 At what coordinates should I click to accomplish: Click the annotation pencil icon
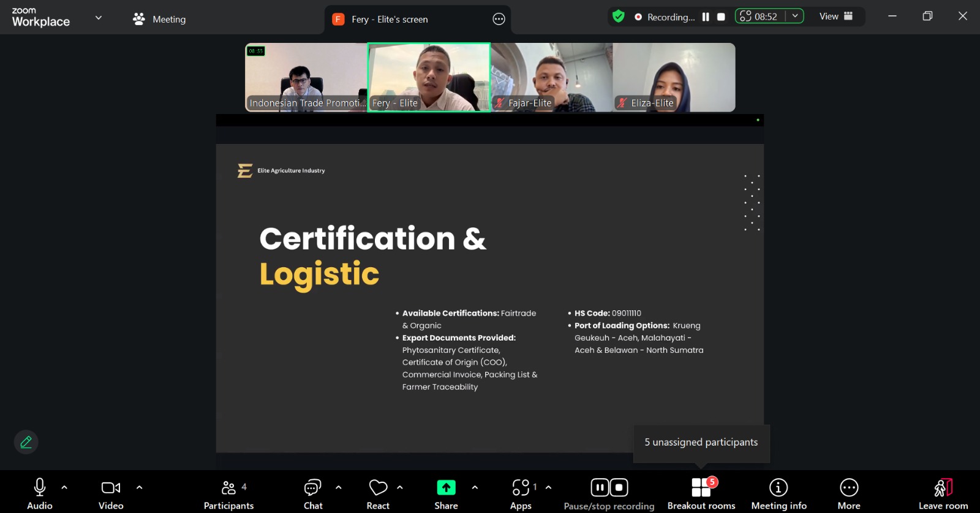pyautogui.click(x=26, y=442)
